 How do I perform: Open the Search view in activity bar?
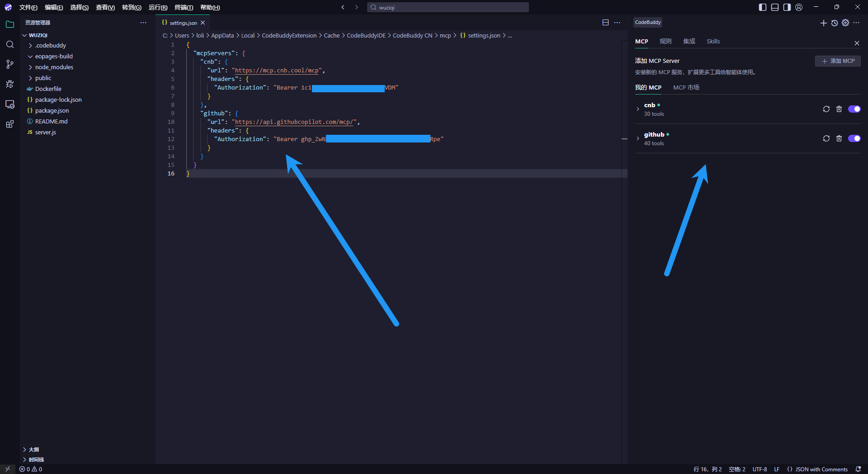pyautogui.click(x=9, y=44)
